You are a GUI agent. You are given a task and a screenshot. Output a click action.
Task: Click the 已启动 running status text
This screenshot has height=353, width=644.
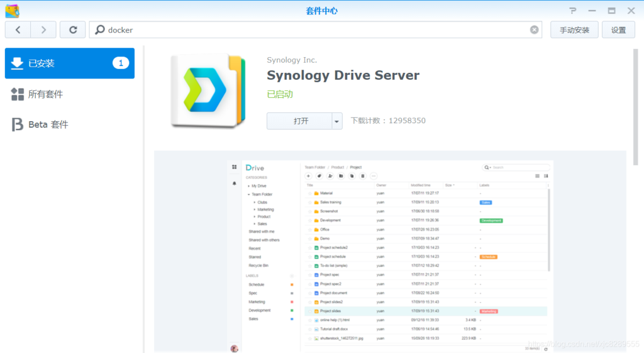point(280,94)
